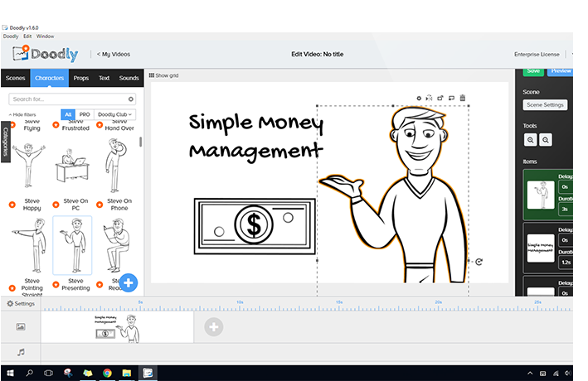Viewport: 588px width, 381px height.
Task: Flip the selected character horizontally
Action: [430, 98]
